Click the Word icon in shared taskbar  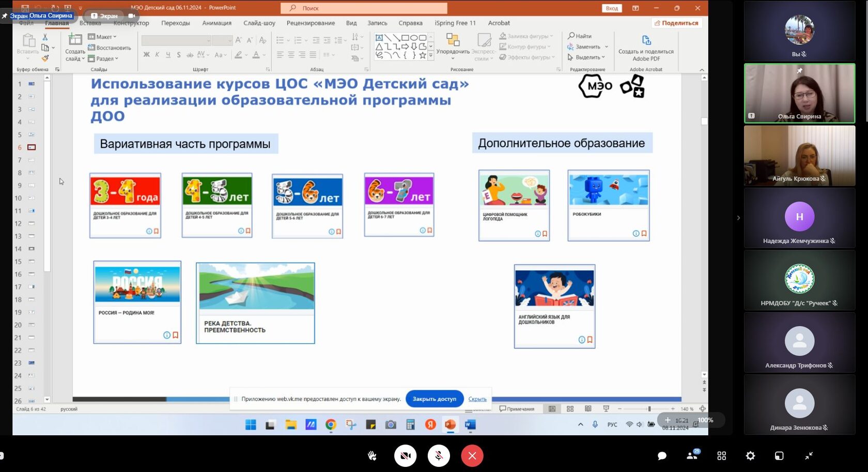tap(470, 424)
